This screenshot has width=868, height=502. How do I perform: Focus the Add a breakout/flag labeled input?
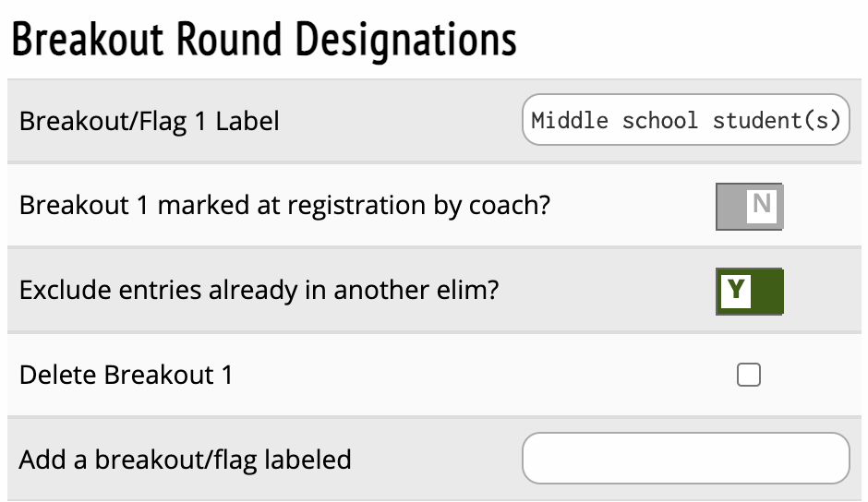click(685, 459)
